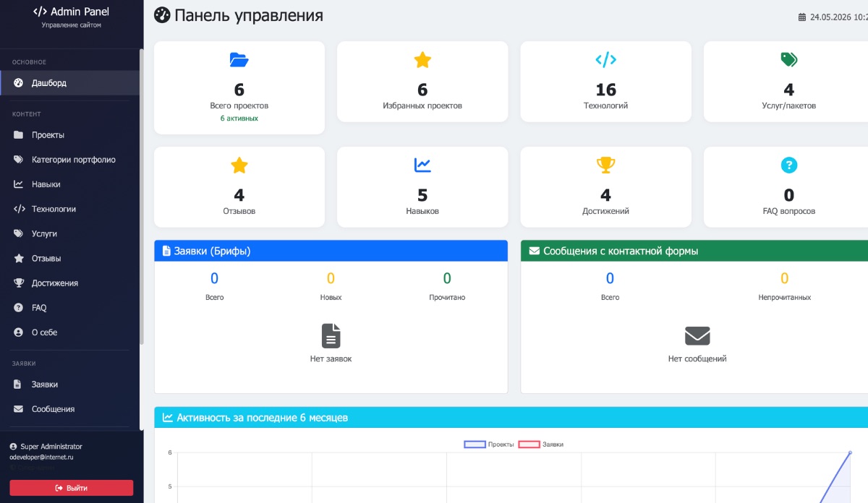
Task: Click the star icon on Отзывов card
Action: [x=239, y=165]
